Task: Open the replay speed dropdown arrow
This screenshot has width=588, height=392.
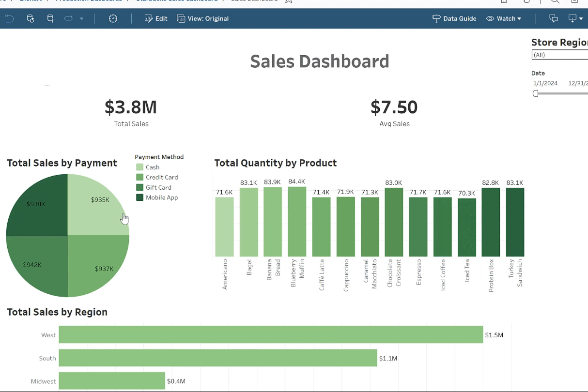Action: point(81,19)
